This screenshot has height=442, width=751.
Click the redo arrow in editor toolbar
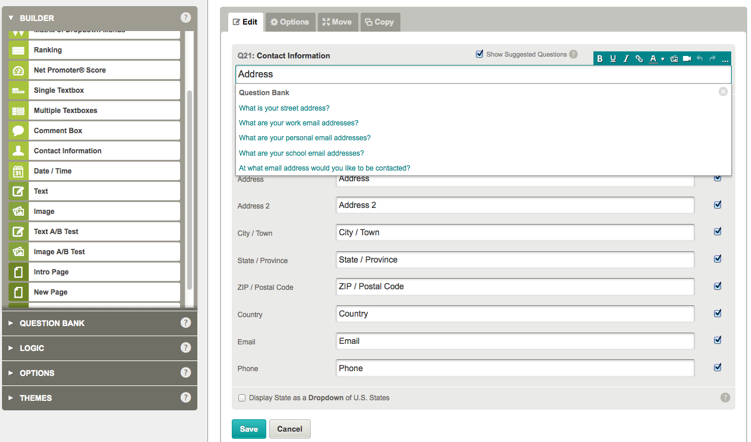(713, 58)
